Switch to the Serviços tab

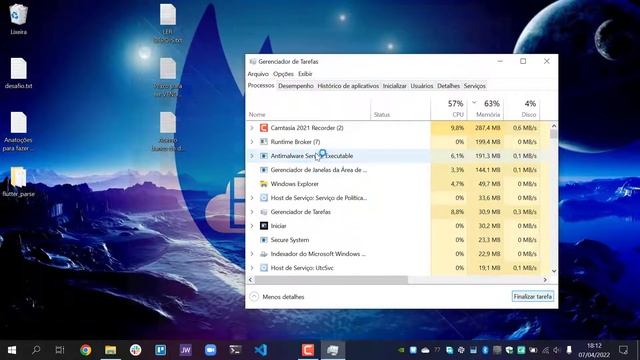(x=475, y=86)
